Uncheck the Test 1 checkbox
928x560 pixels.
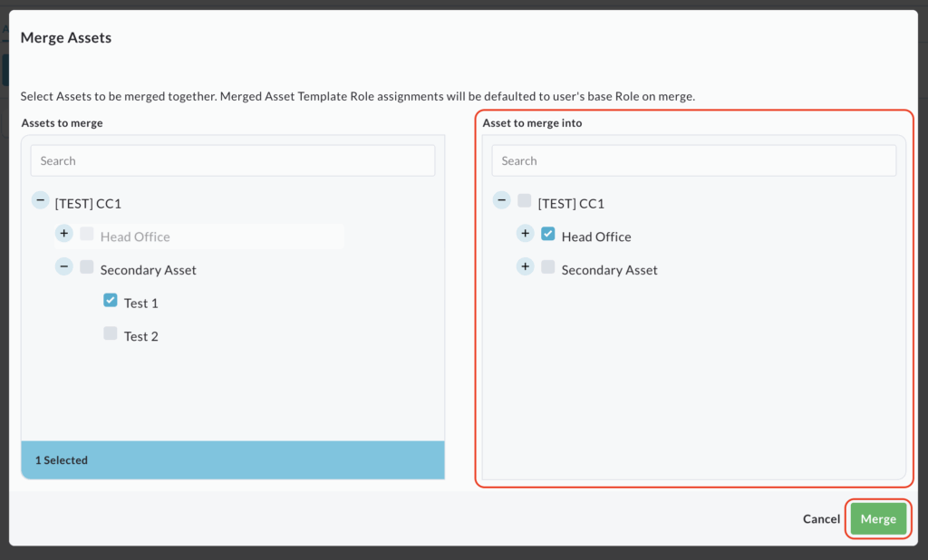(x=111, y=300)
